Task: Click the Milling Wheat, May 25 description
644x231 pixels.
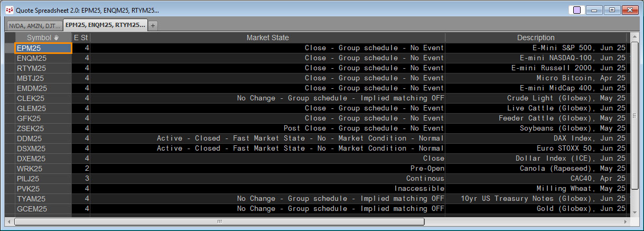Action: click(581, 189)
